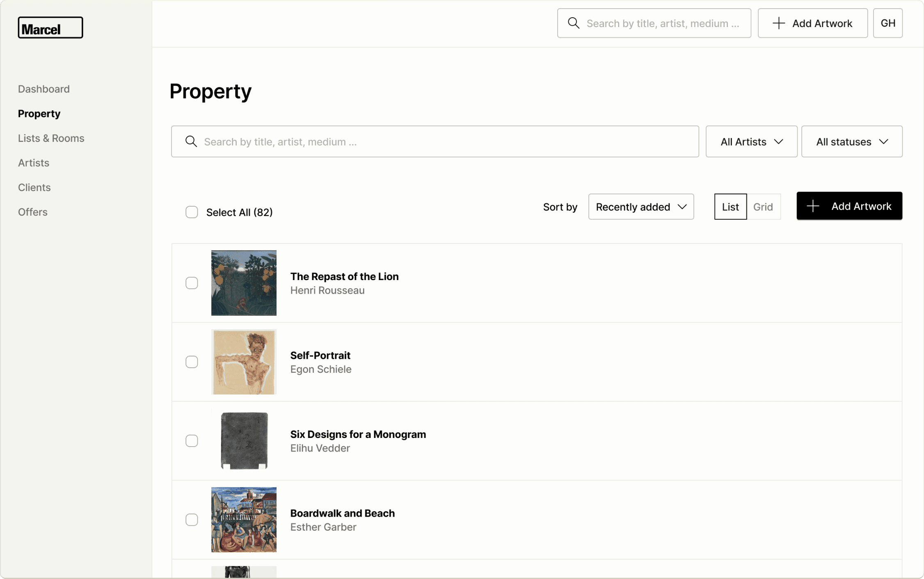924x579 pixels.
Task: Open the GH user avatar menu
Action: click(887, 23)
